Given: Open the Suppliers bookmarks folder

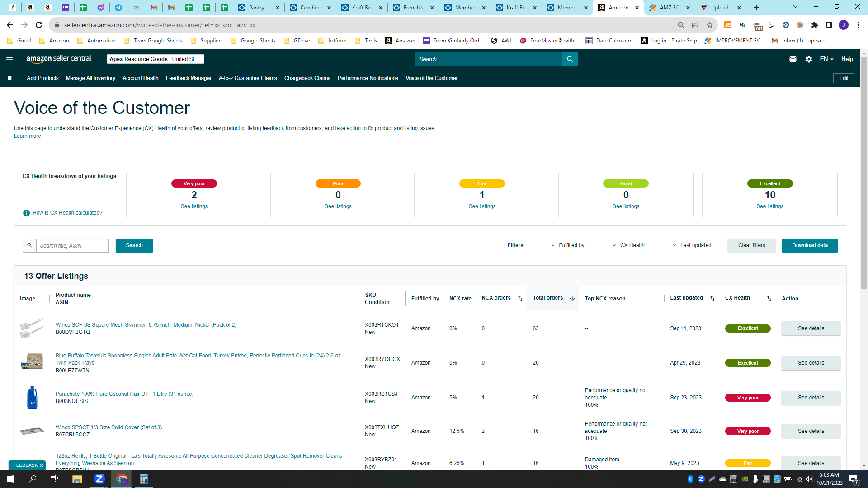Looking at the screenshot, I should pos(207,41).
